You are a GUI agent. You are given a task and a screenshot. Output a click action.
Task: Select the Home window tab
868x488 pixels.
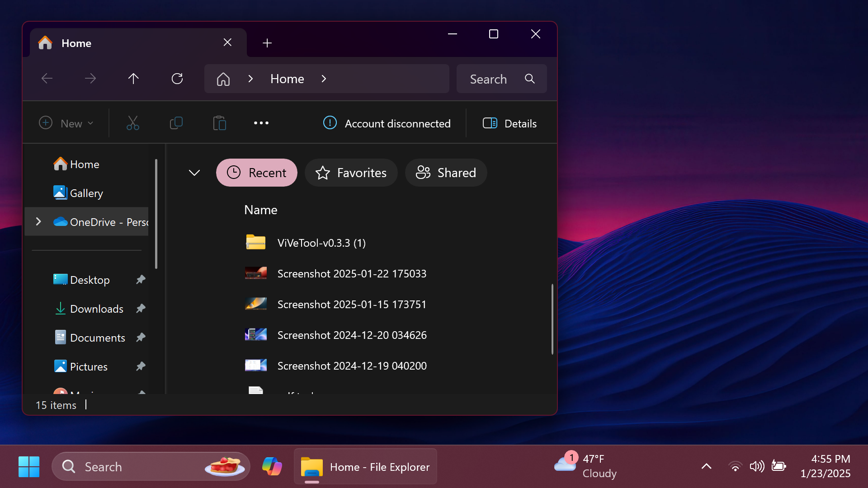coord(138,43)
